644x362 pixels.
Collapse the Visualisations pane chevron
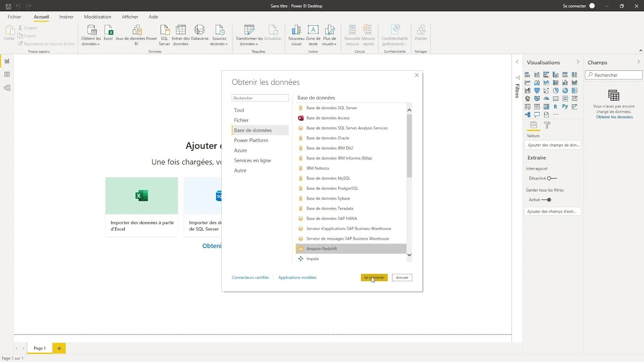578,62
